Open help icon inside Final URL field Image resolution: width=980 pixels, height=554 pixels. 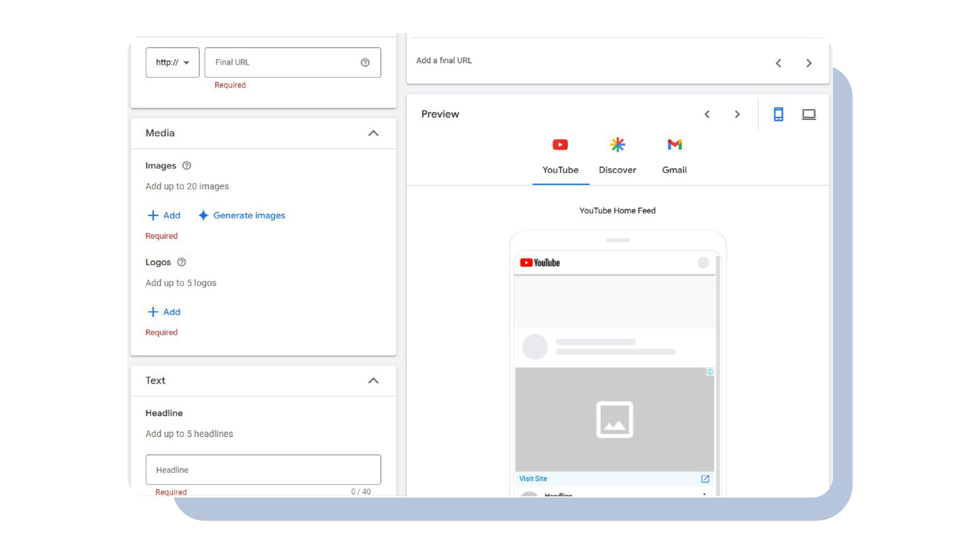[365, 62]
